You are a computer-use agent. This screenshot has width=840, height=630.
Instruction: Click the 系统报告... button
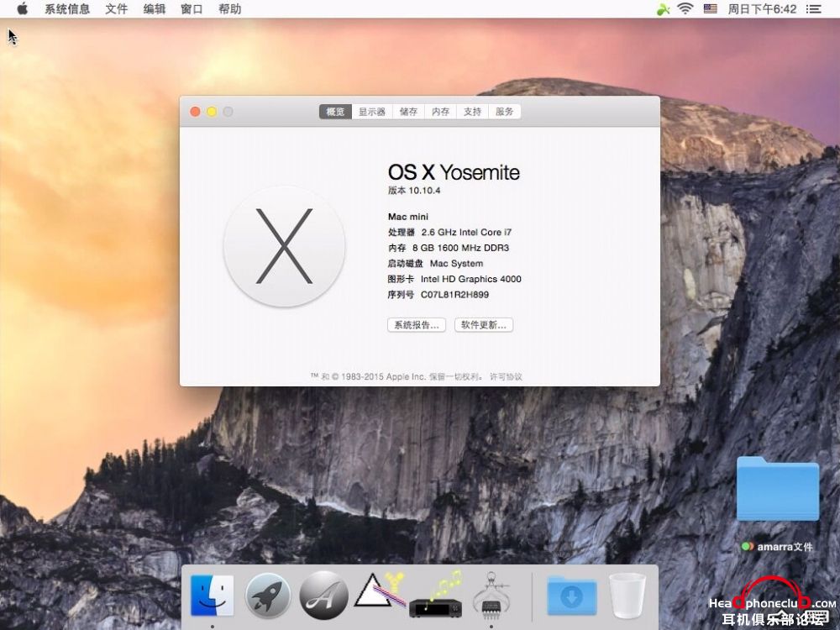click(417, 325)
